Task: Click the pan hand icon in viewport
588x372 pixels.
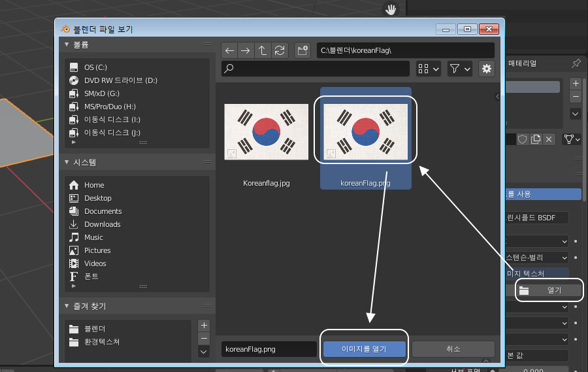Action: coord(391,9)
